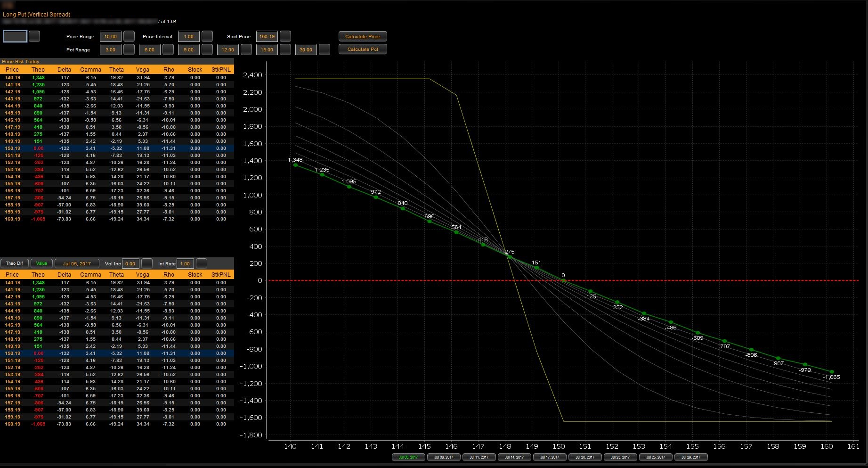Click the small button beside Vol Inc field
Image resolution: width=868 pixels, height=468 pixels.
pos(147,263)
